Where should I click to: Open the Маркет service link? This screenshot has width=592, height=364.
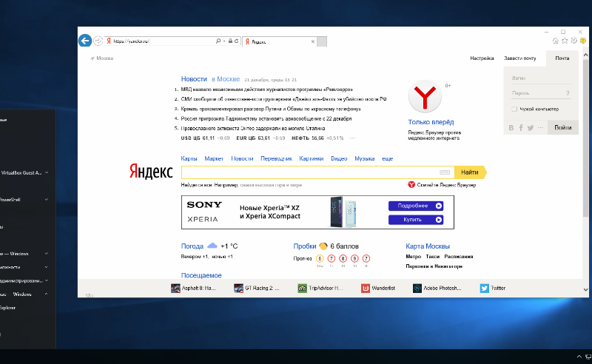pyautogui.click(x=214, y=158)
